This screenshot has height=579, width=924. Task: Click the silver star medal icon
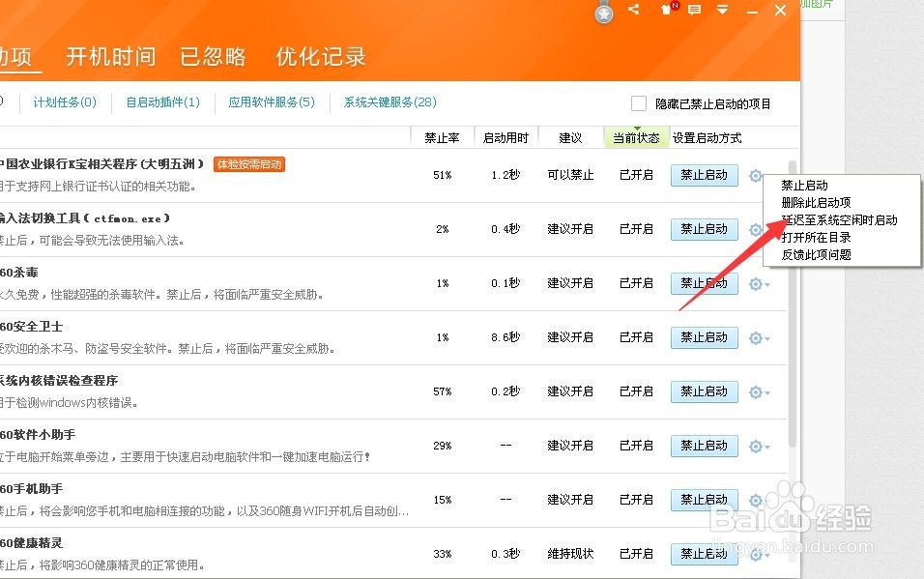coord(604,14)
